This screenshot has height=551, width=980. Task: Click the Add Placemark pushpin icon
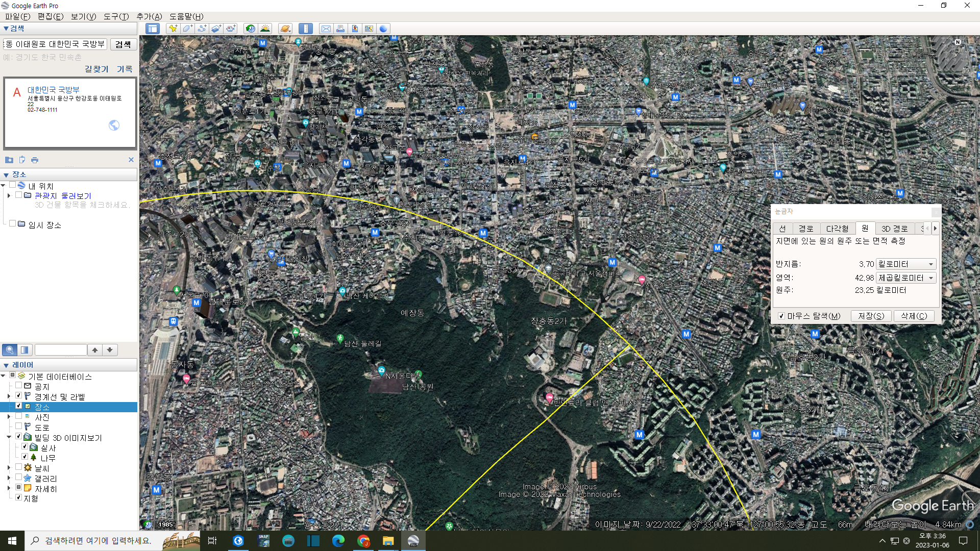click(x=173, y=29)
